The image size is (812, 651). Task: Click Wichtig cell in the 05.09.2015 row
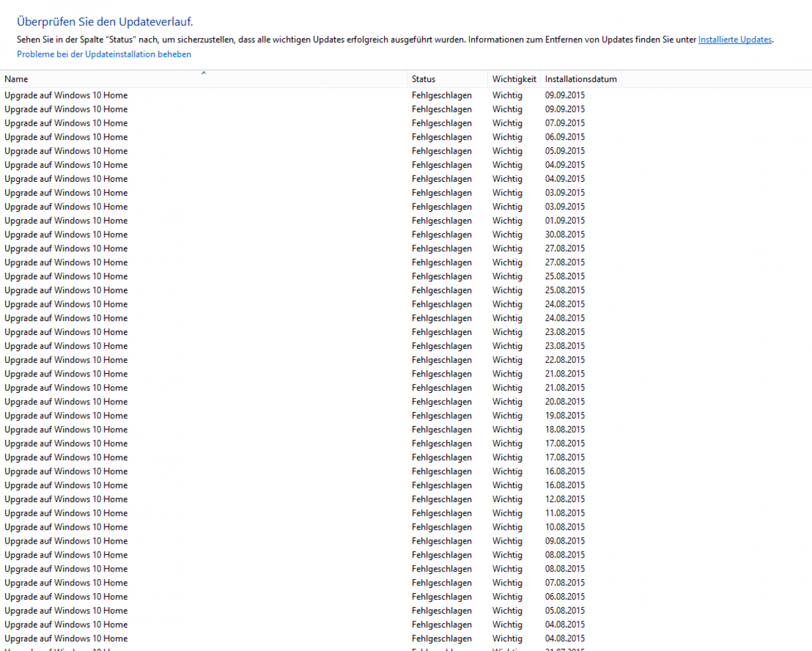click(507, 151)
